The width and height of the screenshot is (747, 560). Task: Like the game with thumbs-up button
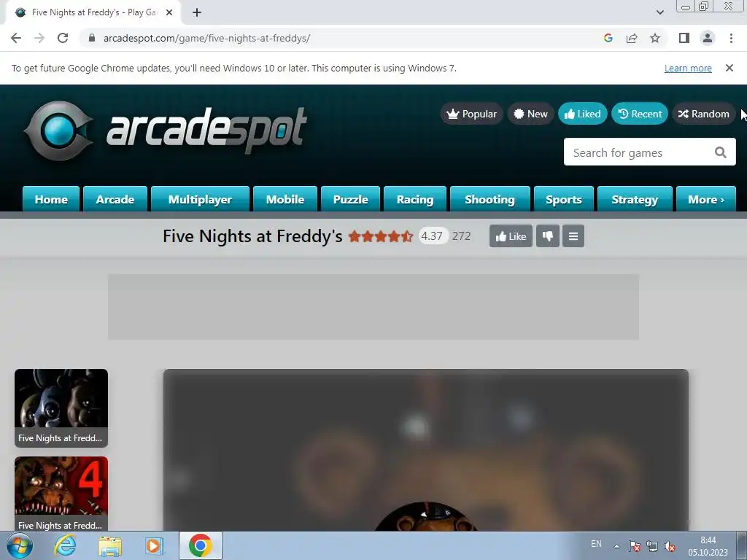tap(511, 236)
